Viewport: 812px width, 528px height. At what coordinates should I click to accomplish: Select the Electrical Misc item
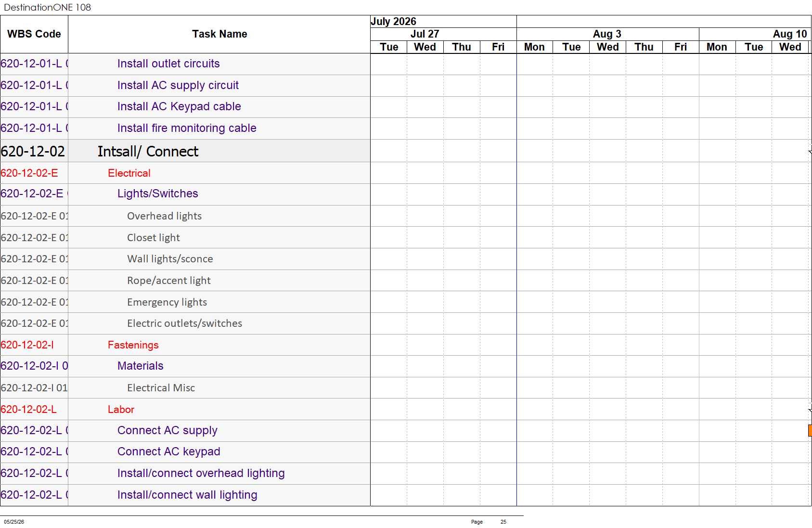[161, 387]
